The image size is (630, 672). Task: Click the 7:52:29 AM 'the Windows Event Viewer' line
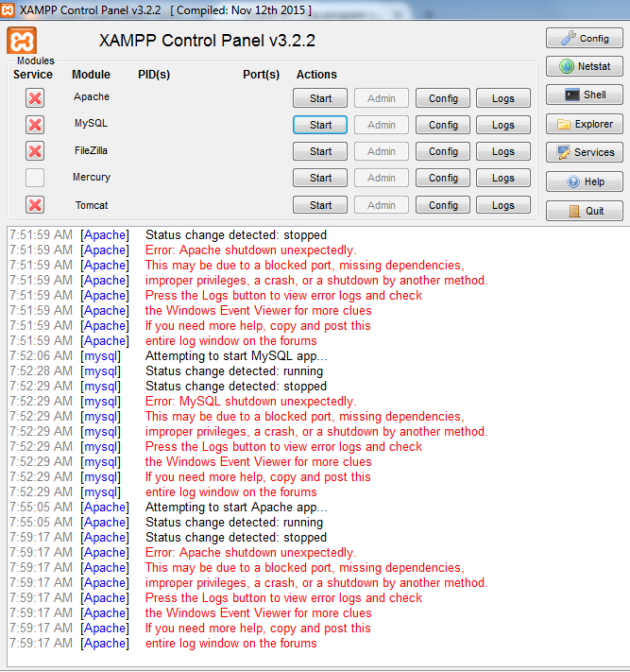coord(258,461)
